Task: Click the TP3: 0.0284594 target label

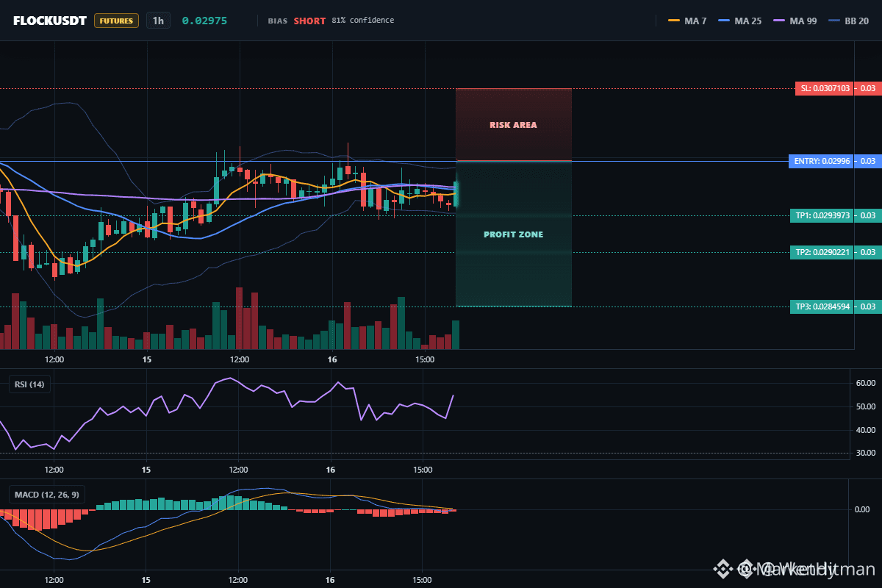Action: [834, 306]
